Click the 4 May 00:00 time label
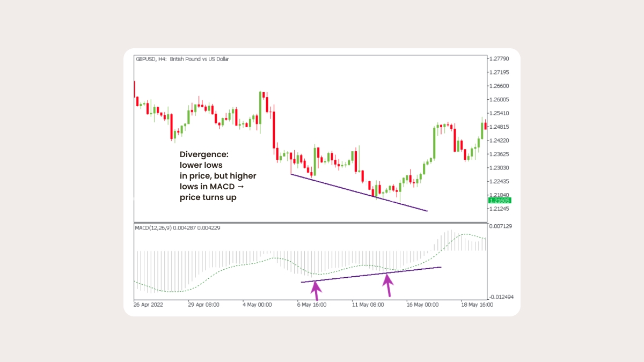Viewport: 644px width, 362px height. click(257, 305)
